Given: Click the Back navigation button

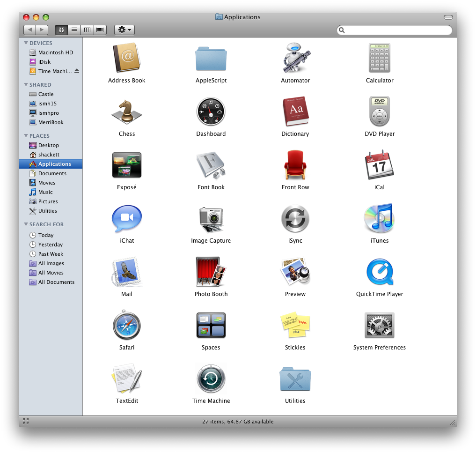Looking at the screenshot, I should pyautogui.click(x=29, y=30).
